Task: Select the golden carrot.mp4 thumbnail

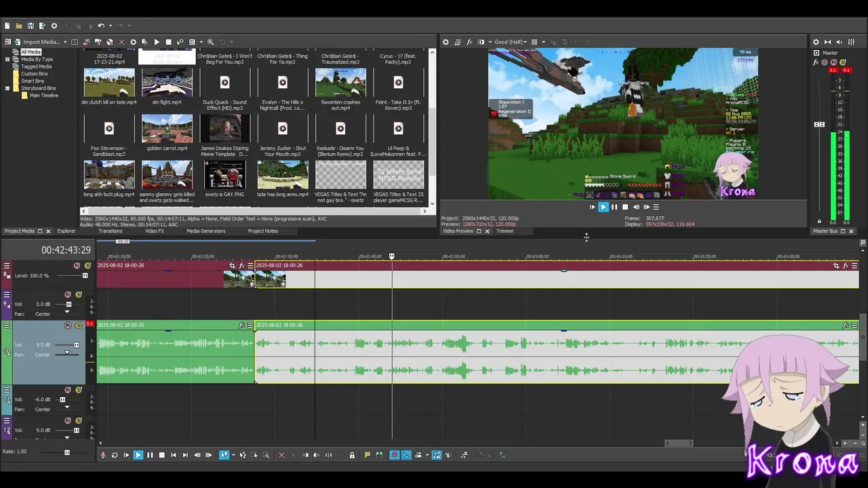Action: (x=167, y=129)
